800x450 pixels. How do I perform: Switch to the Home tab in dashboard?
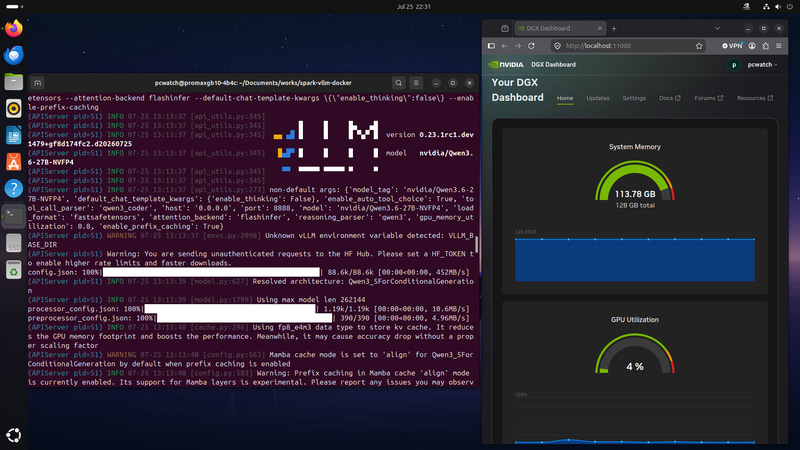tap(565, 98)
